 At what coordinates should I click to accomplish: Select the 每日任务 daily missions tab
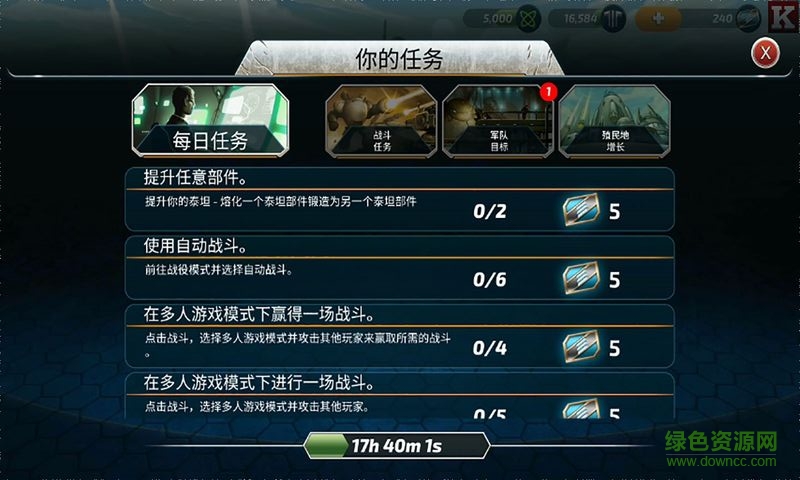click(x=210, y=120)
